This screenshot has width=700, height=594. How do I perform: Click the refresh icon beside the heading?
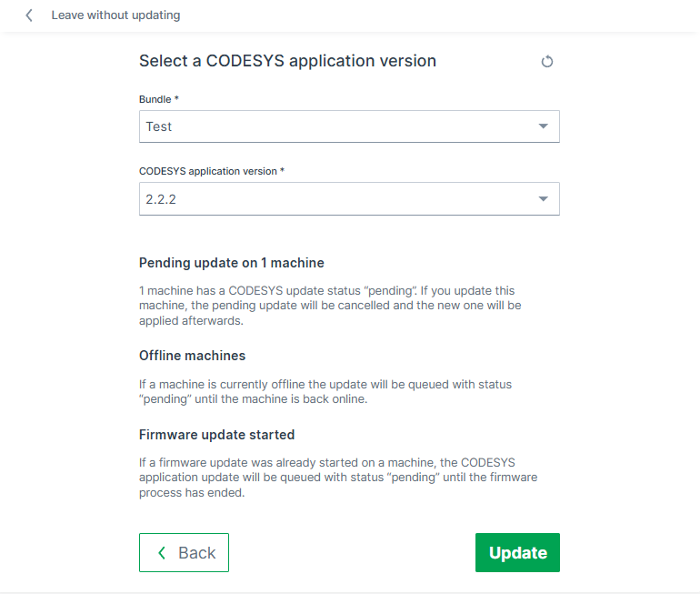(547, 61)
